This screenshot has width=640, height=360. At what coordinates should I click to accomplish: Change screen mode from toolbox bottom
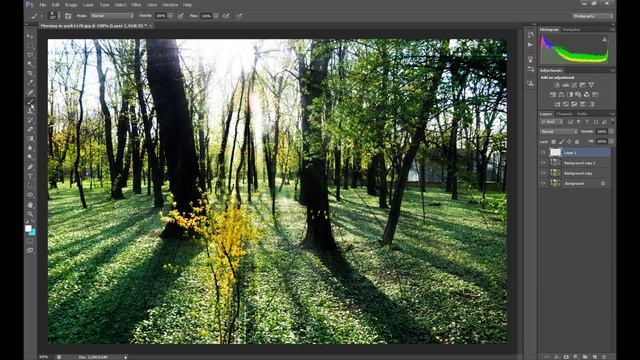tap(30, 251)
